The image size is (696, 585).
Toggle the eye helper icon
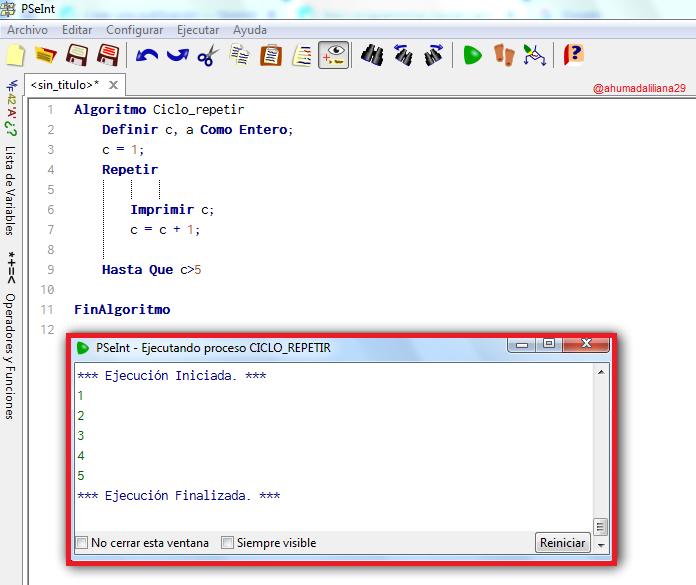coord(333,55)
